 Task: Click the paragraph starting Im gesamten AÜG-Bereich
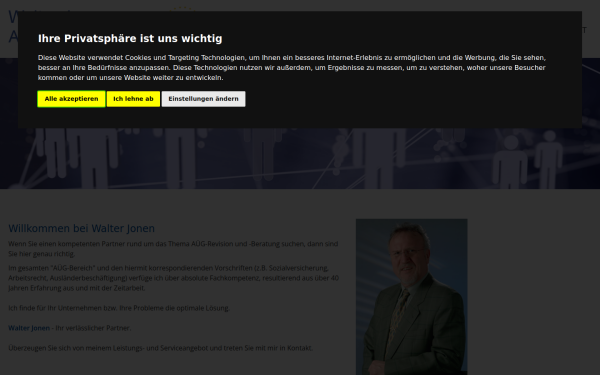coord(173,278)
